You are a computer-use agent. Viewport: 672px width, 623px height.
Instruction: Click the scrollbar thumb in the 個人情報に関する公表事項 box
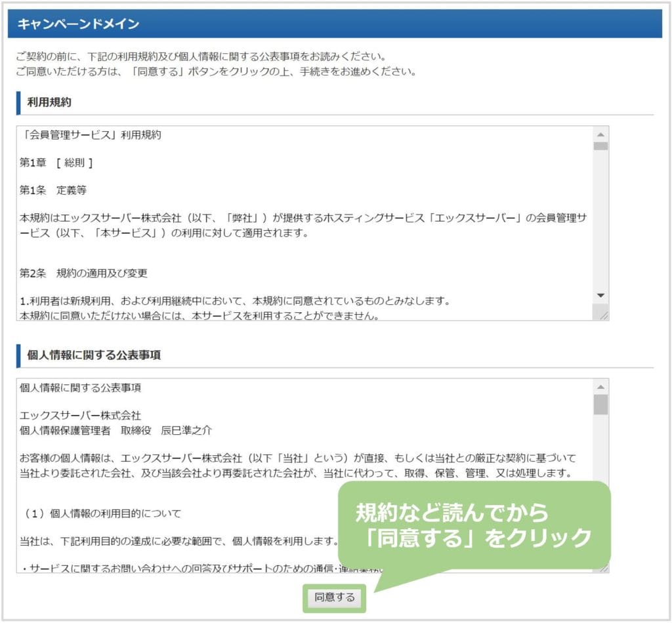coord(600,404)
